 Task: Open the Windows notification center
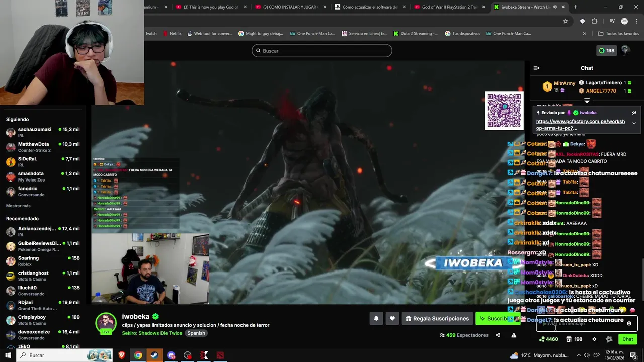[633, 355]
